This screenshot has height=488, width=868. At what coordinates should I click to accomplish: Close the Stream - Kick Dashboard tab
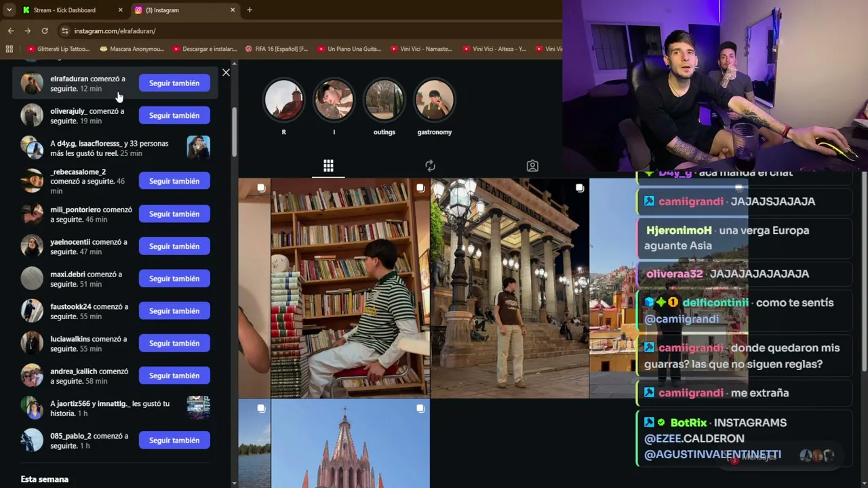pos(121,10)
